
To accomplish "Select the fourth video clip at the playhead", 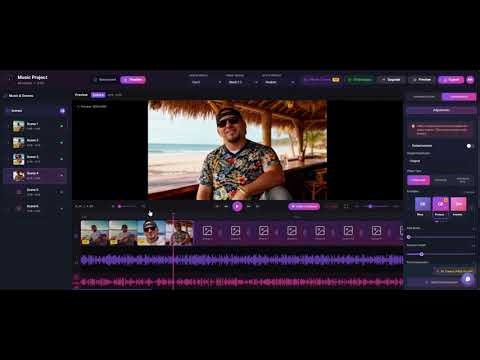I will [180, 233].
